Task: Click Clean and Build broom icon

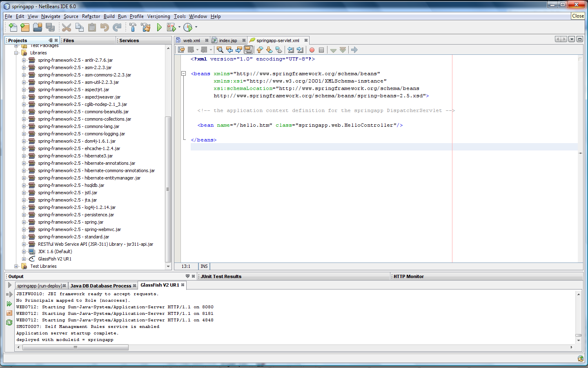Action: point(145,27)
